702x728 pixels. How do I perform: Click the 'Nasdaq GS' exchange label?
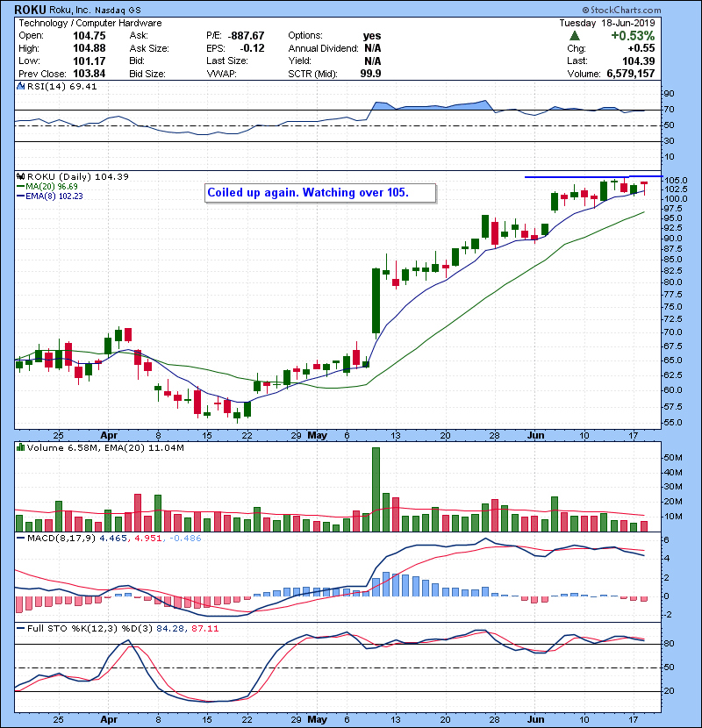click(118, 11)
